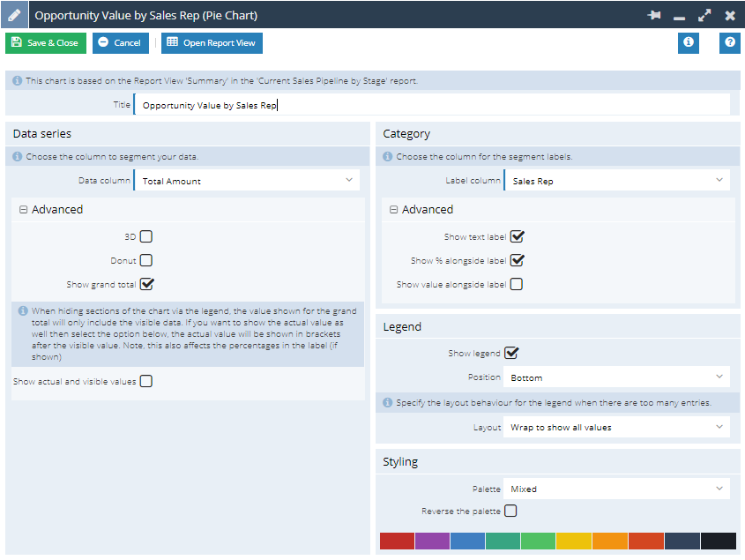Click the pencil edit icon in title bar
The height and width of the screenshot is (560, 745).
pyautogui.click(x=14, y=15)
